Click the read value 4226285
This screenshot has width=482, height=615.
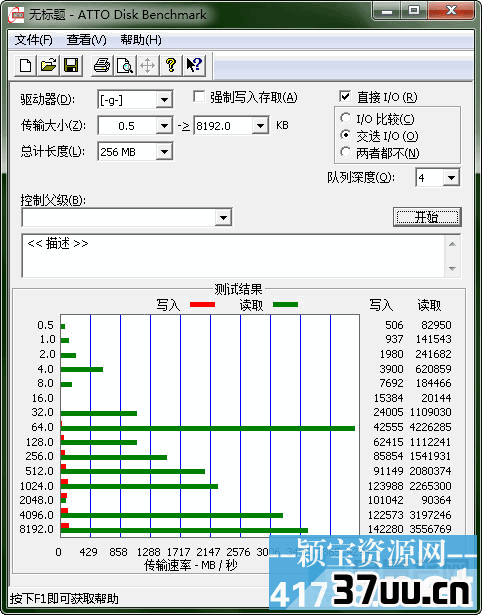(430, 427)
